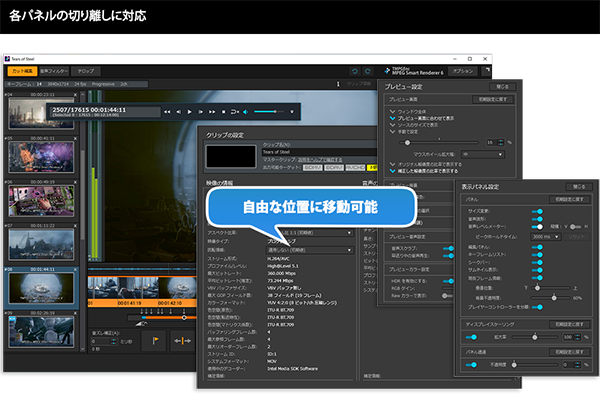Select keyframe thumbnail #07 at 00:01:11:22
Screen dimensions: 600x400
point(41,244)
